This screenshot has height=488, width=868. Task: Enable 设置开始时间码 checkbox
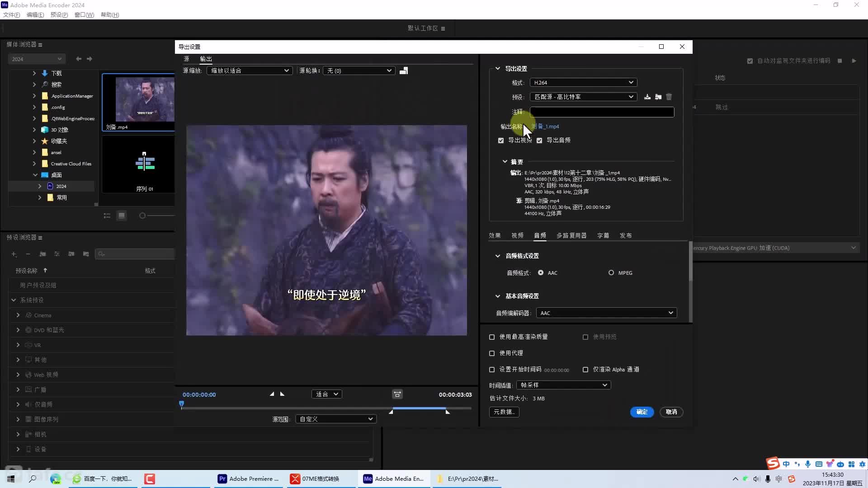(492, 370)
